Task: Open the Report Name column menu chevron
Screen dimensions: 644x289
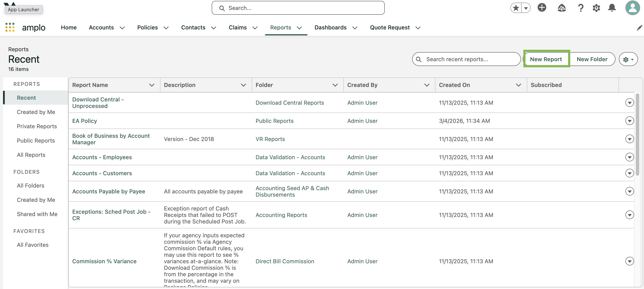Action: [152, 85]
